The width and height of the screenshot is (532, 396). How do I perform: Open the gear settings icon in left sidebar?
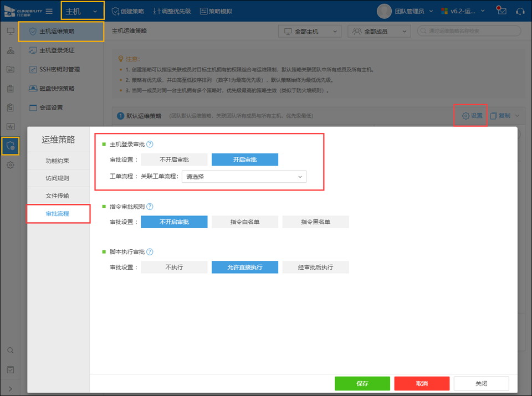click(x=10, y=165)
